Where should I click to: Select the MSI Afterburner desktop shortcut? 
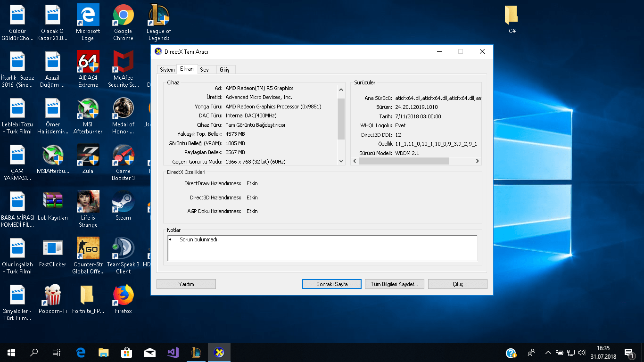click(88, 109)
